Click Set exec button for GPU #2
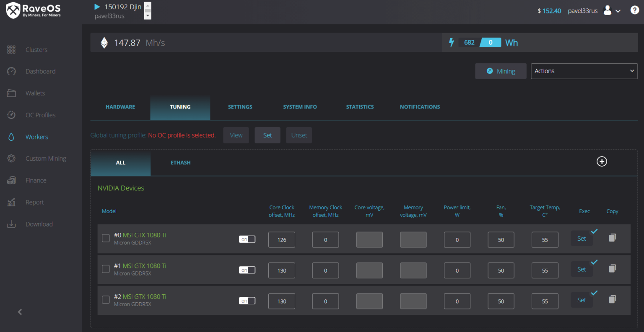This screenshot has height=332, width=644. 582,300
